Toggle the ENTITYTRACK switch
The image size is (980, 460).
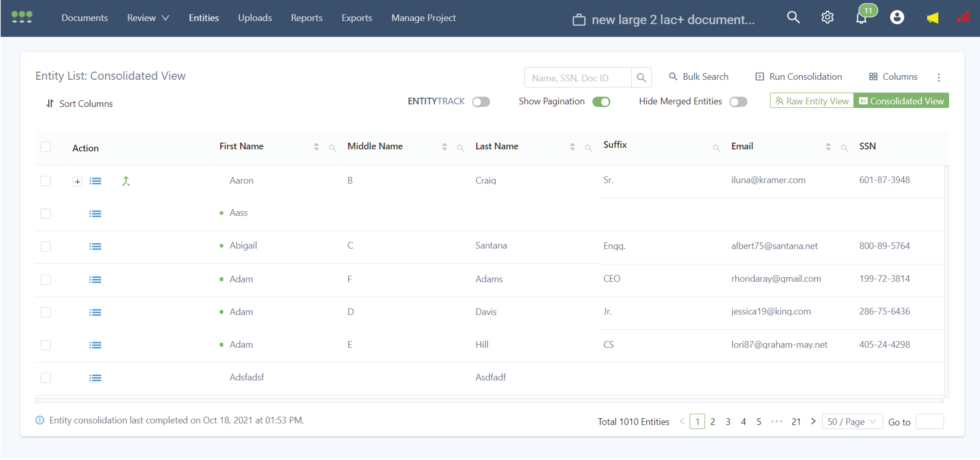(481, 101)
